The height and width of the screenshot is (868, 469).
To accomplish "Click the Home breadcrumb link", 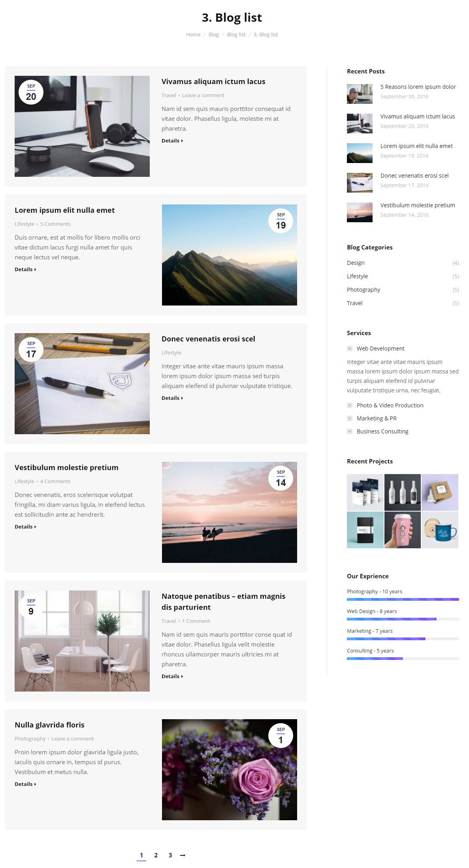I will coord(193,35).
